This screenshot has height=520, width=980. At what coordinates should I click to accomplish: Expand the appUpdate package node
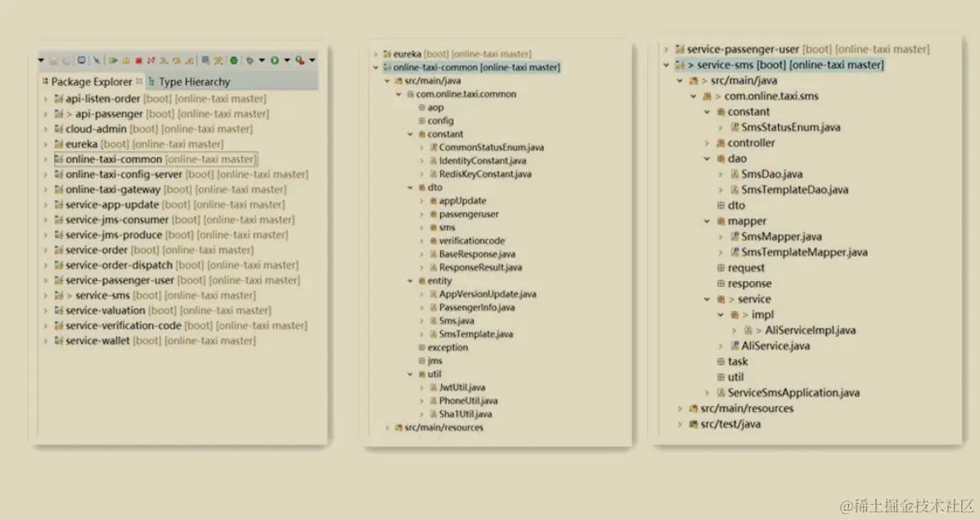click(422, 201)
